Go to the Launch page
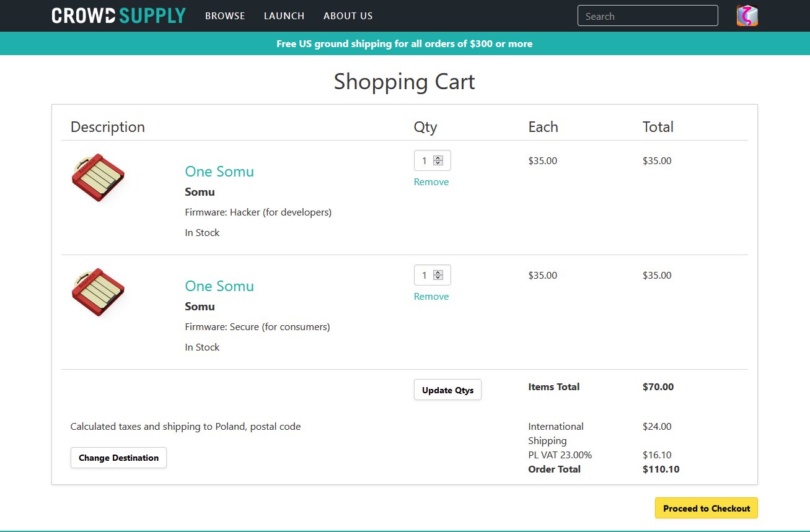 (x=284, y=16)
